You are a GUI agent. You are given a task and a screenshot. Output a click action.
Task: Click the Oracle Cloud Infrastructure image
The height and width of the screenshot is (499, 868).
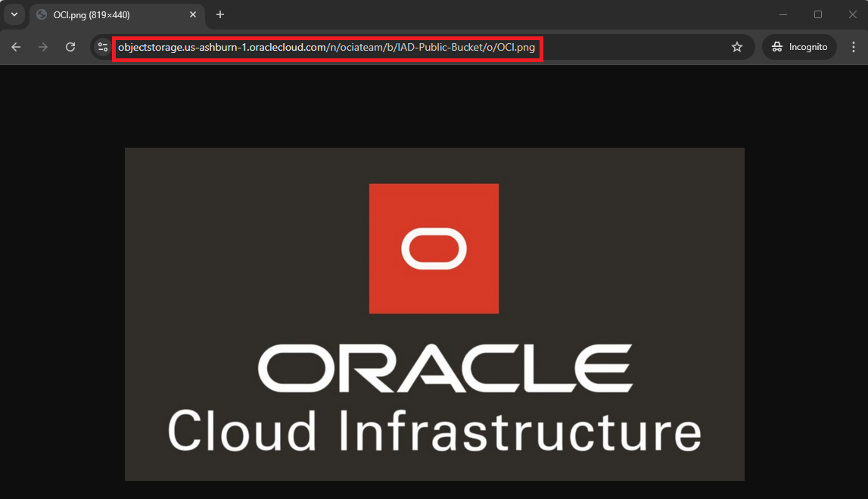[434, 313]
